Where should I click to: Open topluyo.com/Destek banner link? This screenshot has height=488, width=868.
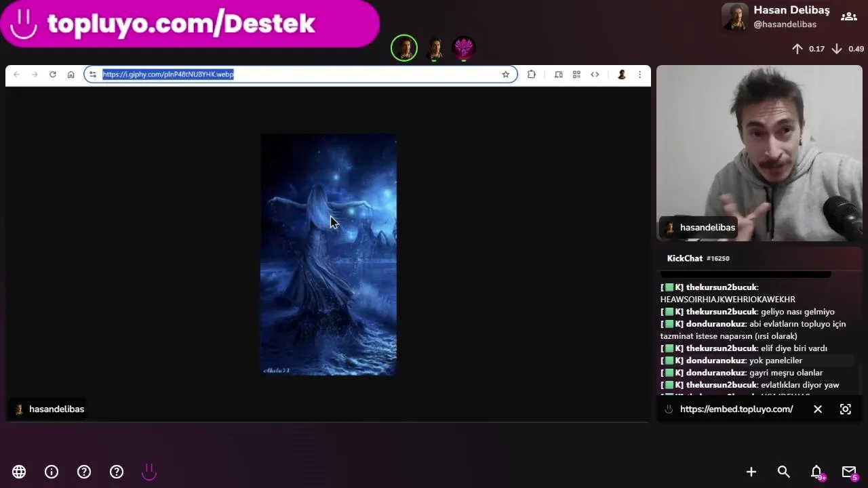click(190, 24)
